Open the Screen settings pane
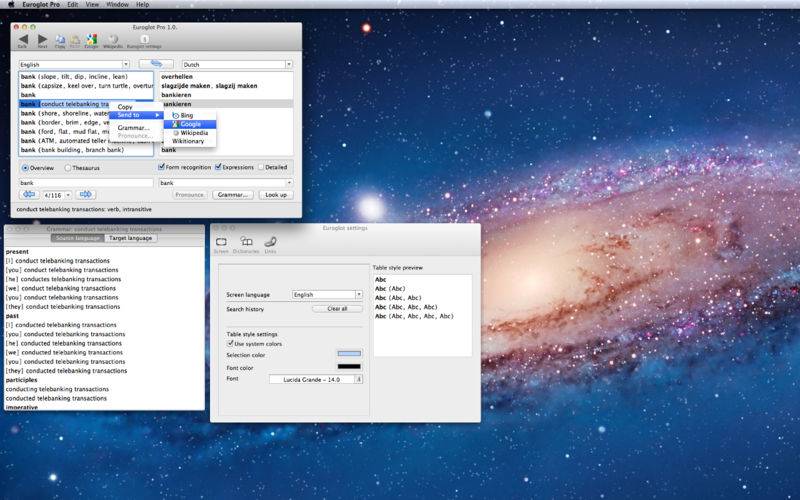Screen dimensions: 800x500 (221, 244)
